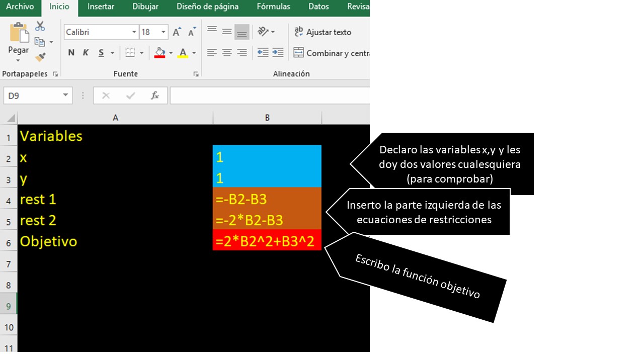Switch to the Inicio tab
Screen dimensions: 644x362
point(59,7)
